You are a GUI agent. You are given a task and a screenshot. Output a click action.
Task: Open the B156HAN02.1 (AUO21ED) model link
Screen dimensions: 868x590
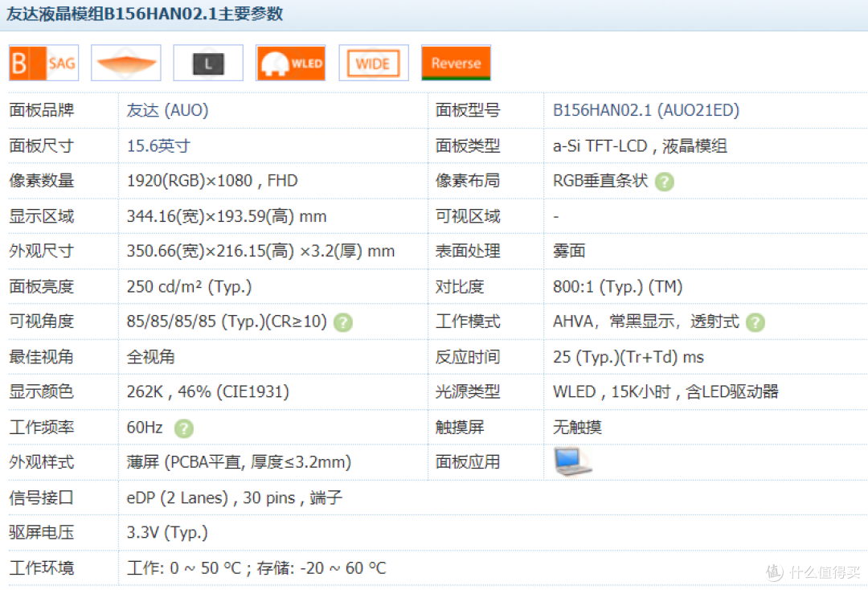tap(646, 110)
